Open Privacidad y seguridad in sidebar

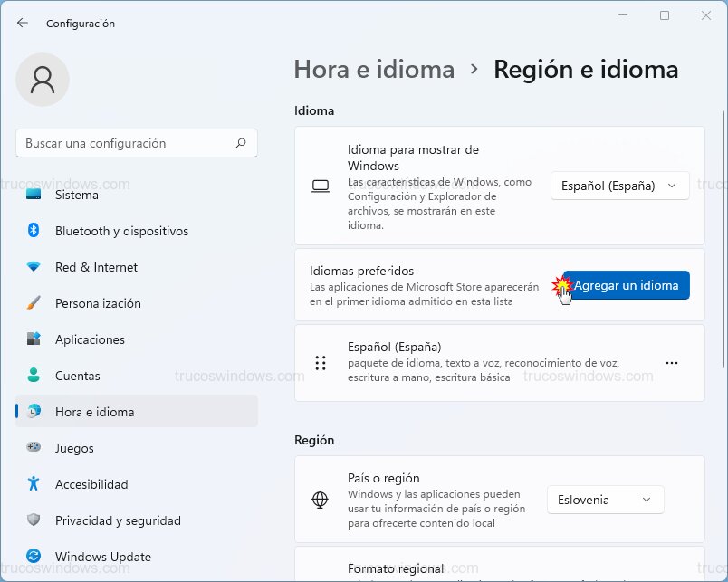pyautogui.click(x=118, y=520)
